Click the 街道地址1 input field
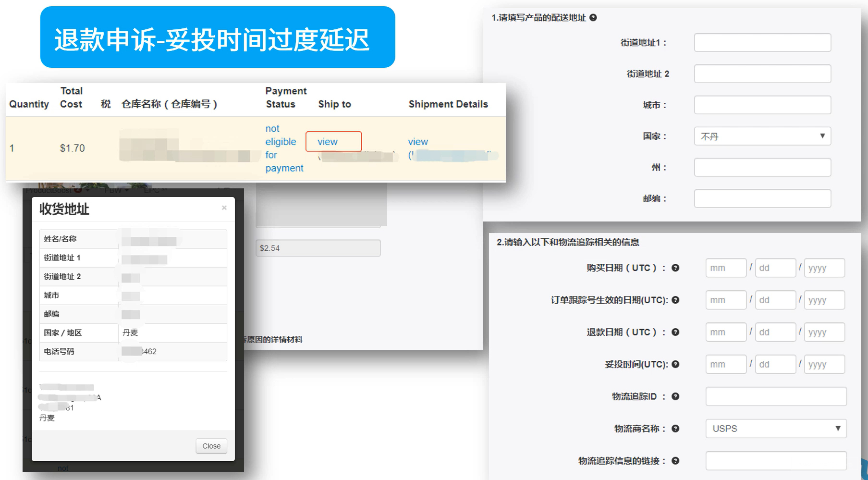 point(762,43)
